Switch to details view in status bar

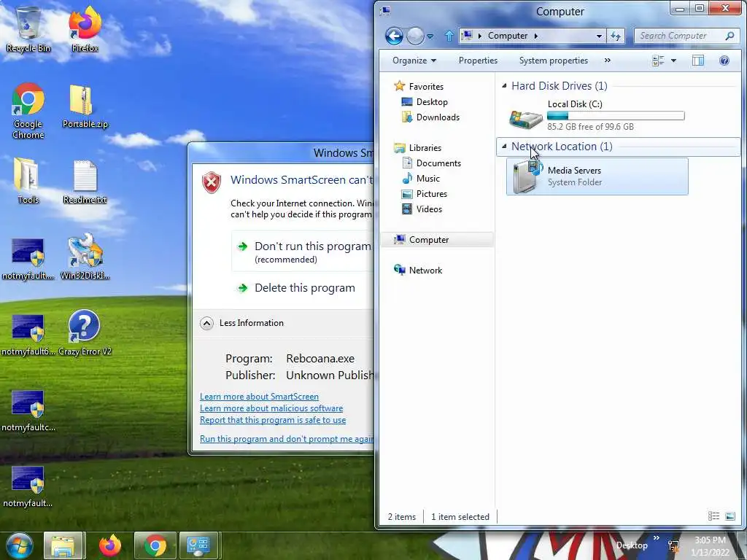pos(713,516)
